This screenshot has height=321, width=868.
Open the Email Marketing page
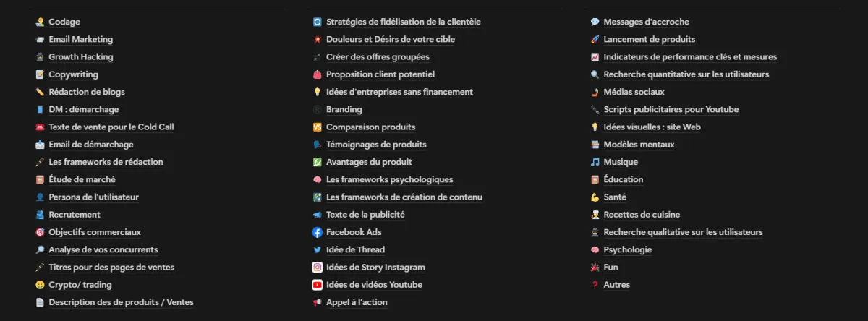click(81, 40)
